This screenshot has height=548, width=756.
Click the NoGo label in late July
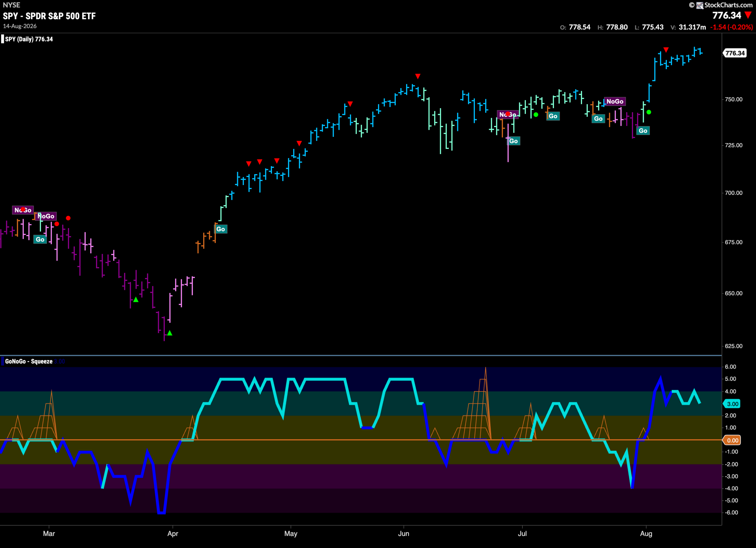[615, 101]
